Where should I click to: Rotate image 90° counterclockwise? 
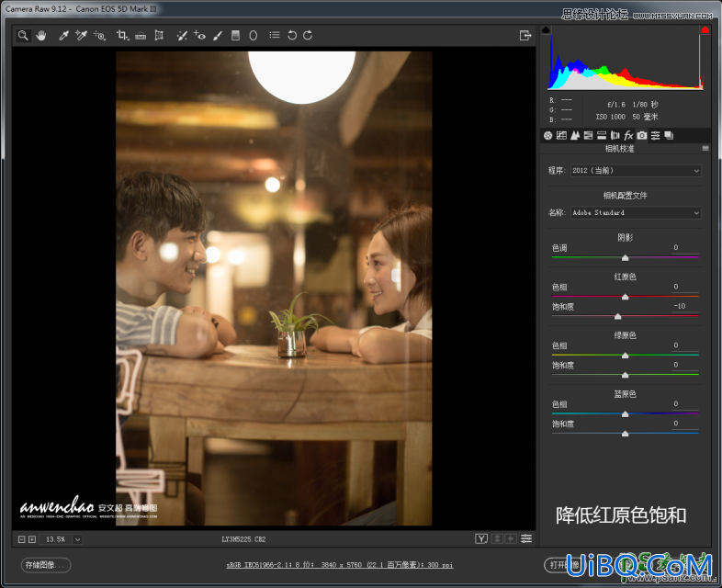[292, 36]
